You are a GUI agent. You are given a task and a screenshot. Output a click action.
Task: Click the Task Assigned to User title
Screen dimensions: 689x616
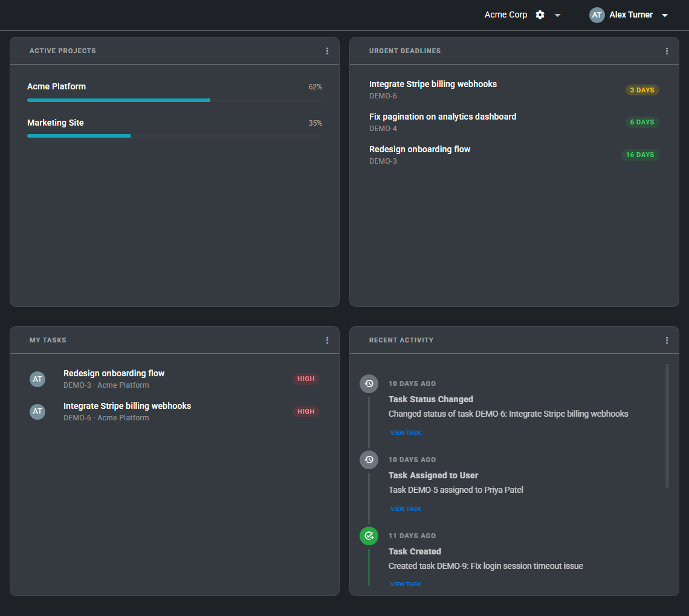click(x=433, y=475)
